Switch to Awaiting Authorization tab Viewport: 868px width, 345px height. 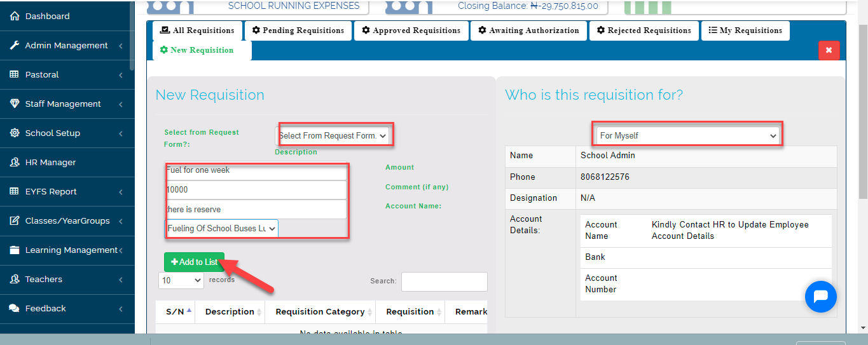pyautogui.click(x=528, y=30)
